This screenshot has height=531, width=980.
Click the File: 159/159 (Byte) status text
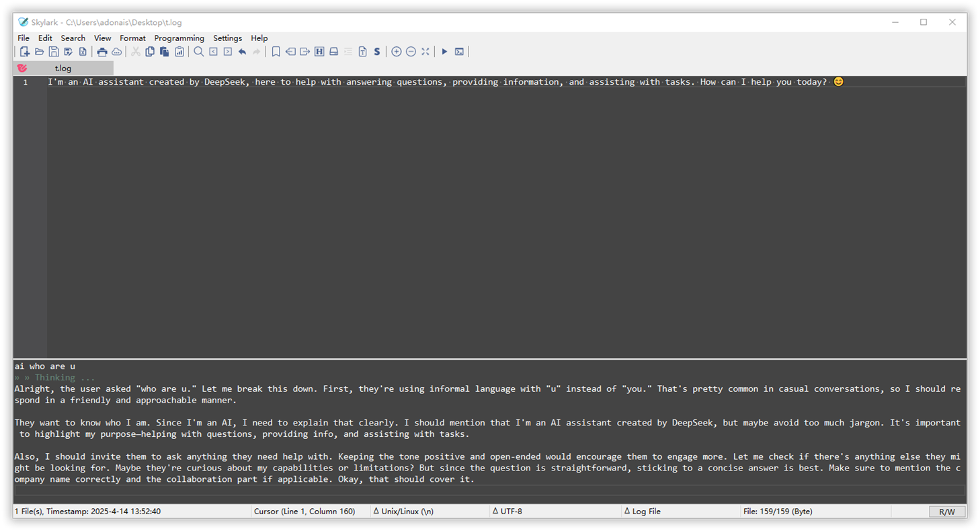point(778,512)
